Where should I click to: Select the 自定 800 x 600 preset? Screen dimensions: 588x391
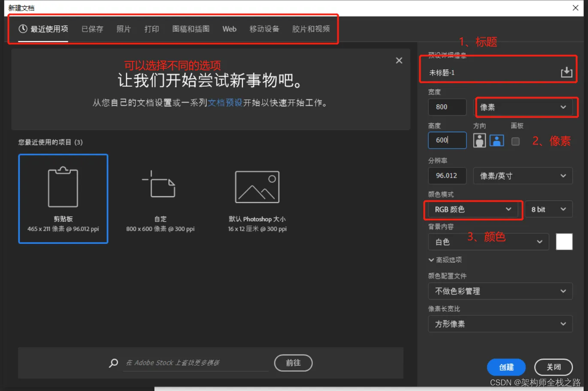pyautogui.click(x=161, y=199)
